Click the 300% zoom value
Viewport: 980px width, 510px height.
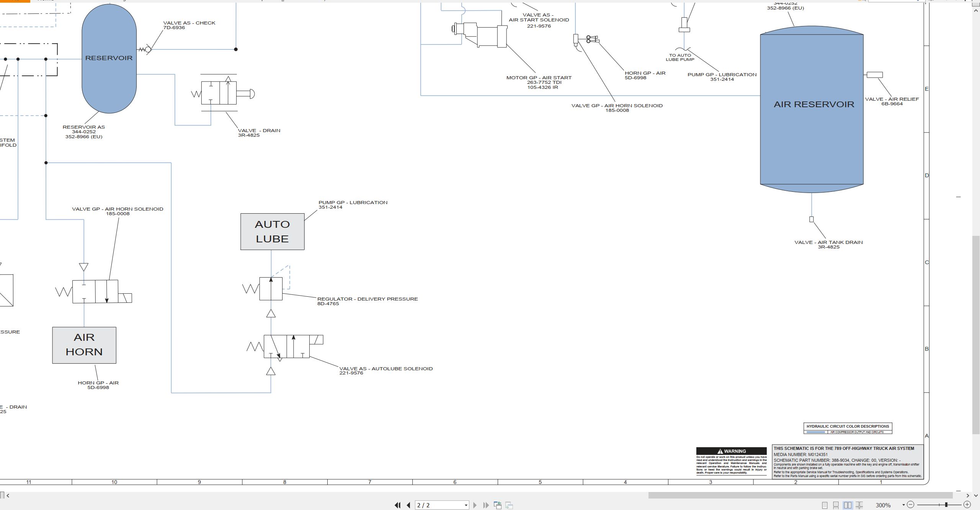pos(883,505)
